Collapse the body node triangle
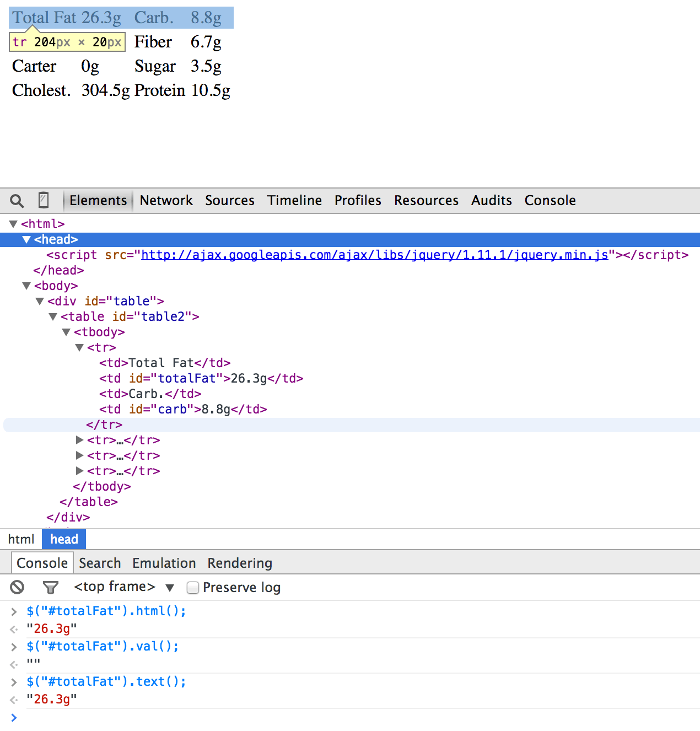 (26, 286)
